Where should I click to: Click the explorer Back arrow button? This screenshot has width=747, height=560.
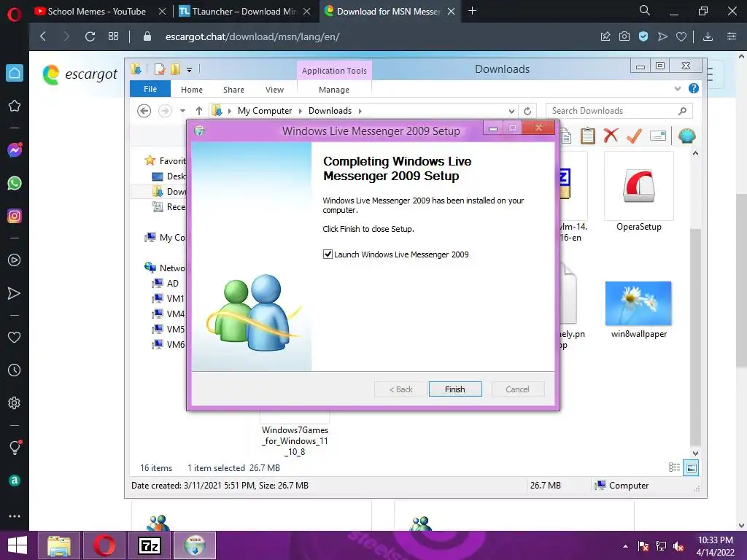tap(144, 111)
